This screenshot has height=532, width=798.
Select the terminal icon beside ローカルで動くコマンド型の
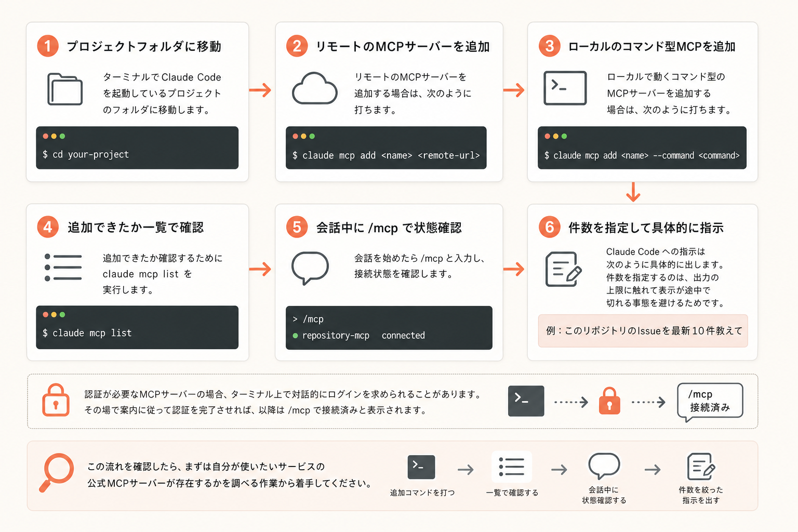tap(565, 88)
